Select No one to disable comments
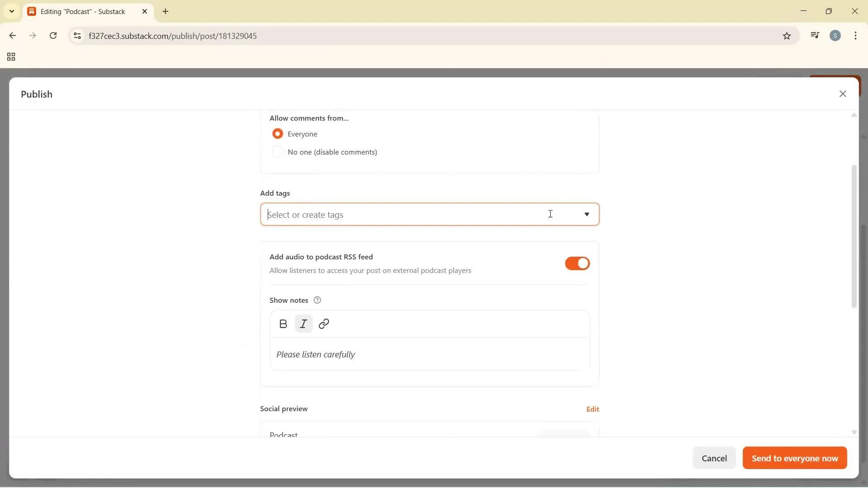The image size is (868, 488). point(278,152)
